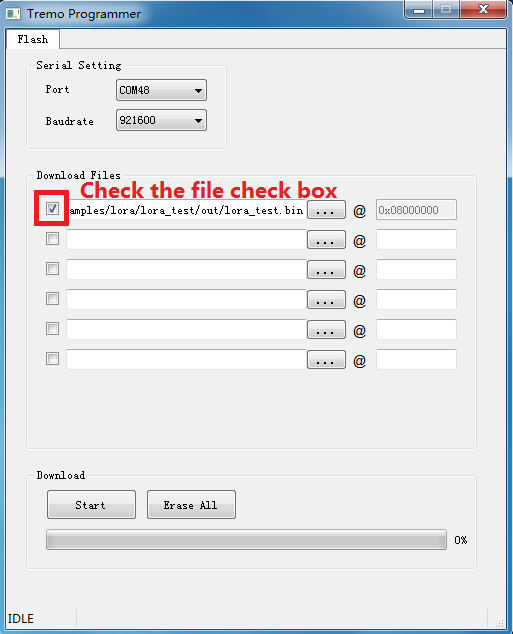Check the third download file checkbox

(52, 268)
